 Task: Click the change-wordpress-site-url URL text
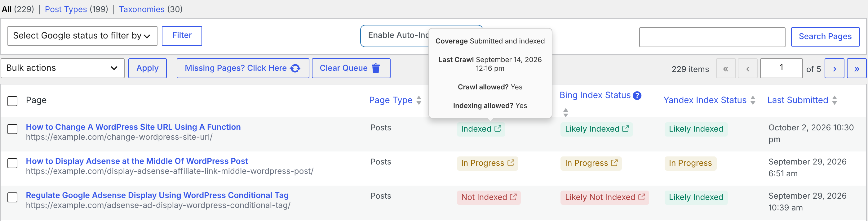click(x=119, y=137)
